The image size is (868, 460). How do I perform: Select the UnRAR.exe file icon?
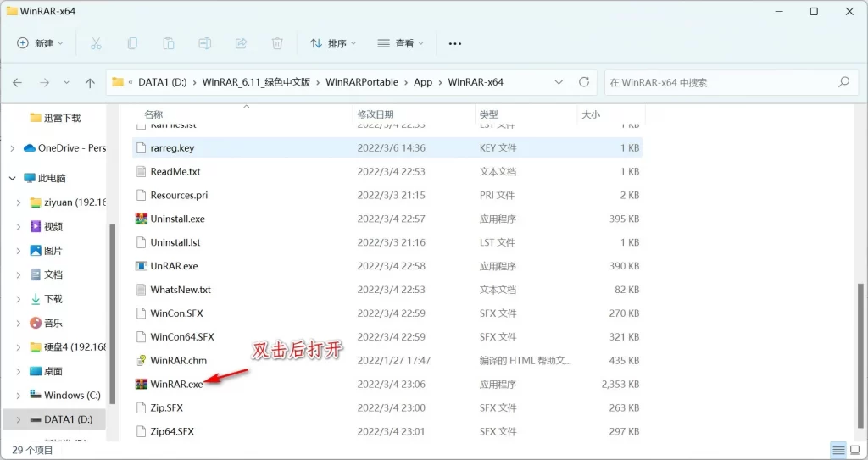pyautogui.click(x=142, y=266)
